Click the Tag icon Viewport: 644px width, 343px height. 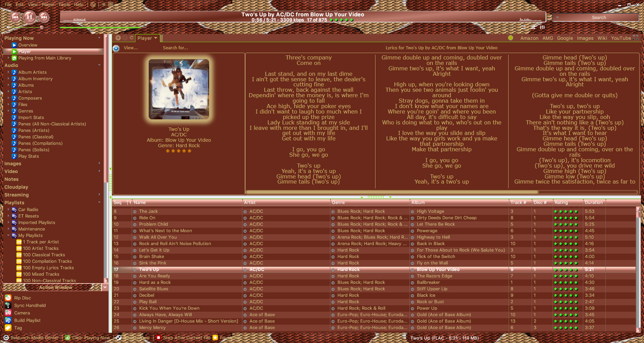(x=8, y=328)
